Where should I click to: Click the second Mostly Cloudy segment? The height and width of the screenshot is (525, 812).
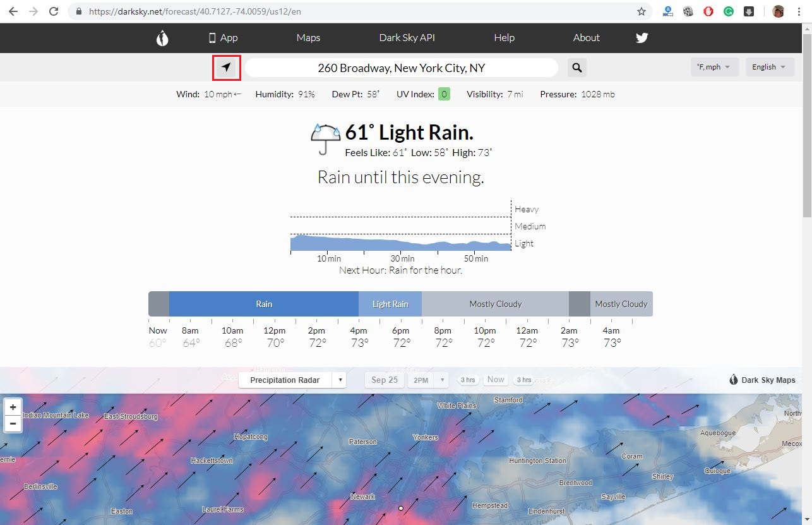click(x=621, y=304)
